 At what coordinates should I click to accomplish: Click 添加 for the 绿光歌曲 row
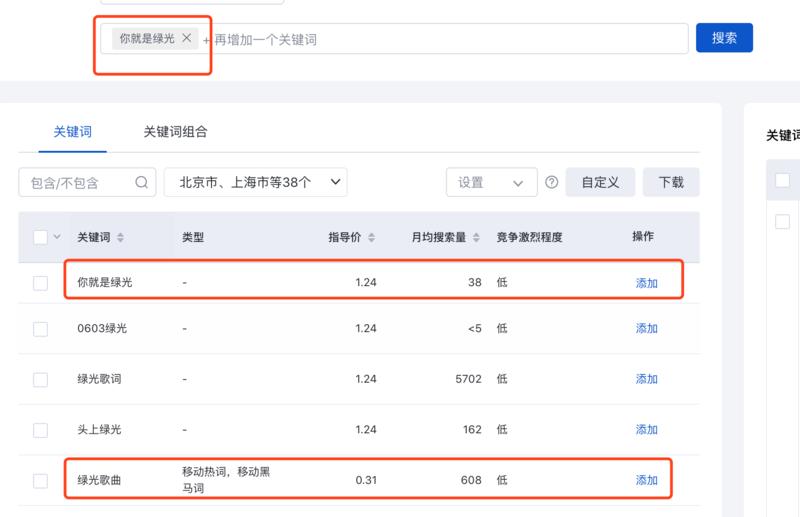(646, 480)
